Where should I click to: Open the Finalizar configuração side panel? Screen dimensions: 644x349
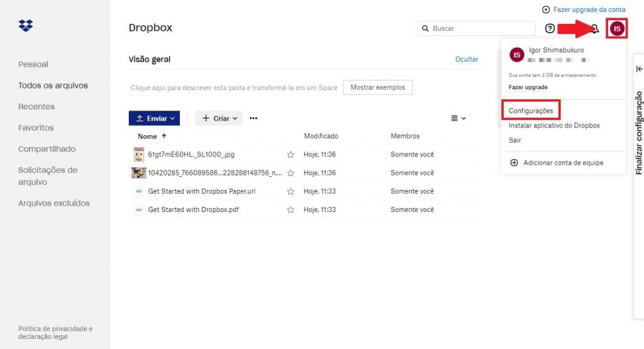tap(639, 133)
